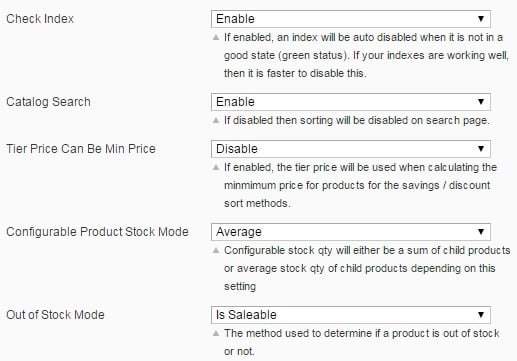Click hint triangle under Out of Stock Mode
The image size is (517, 361).
coord(216,333)
